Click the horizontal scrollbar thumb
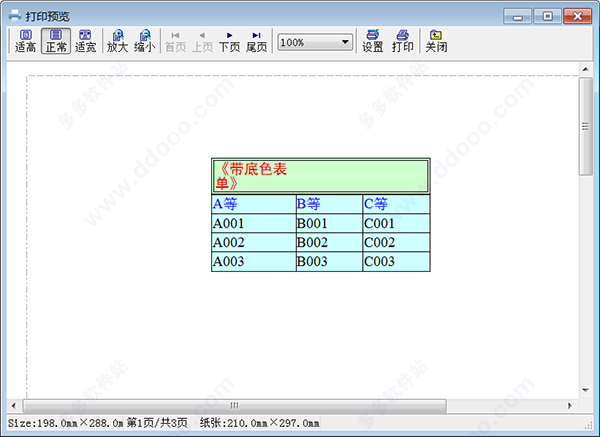600x437 pixels. [x=235, y=406]
